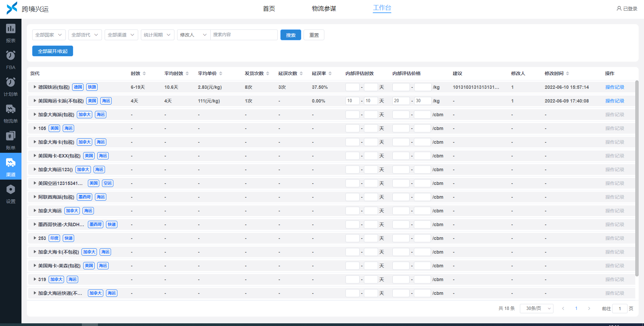
Task: Expand 阿联酋海派(包税) row
Action: (35, 197)
